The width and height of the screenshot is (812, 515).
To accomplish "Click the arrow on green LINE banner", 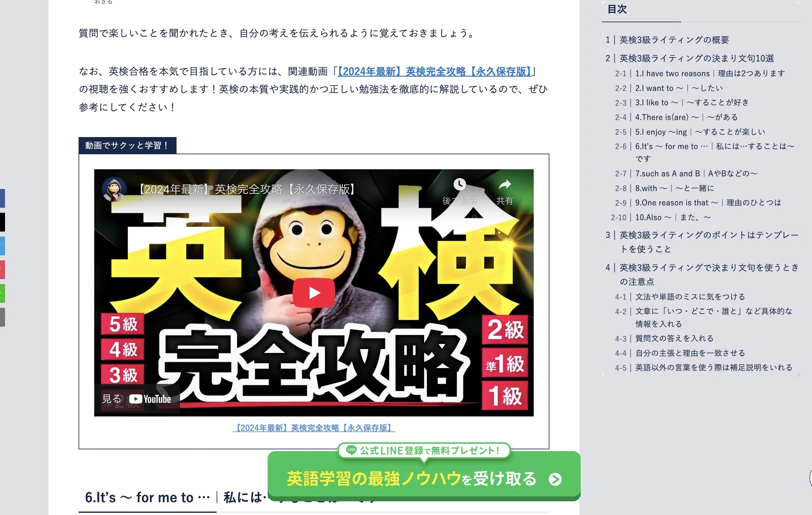I will click(x=555, y=479).
